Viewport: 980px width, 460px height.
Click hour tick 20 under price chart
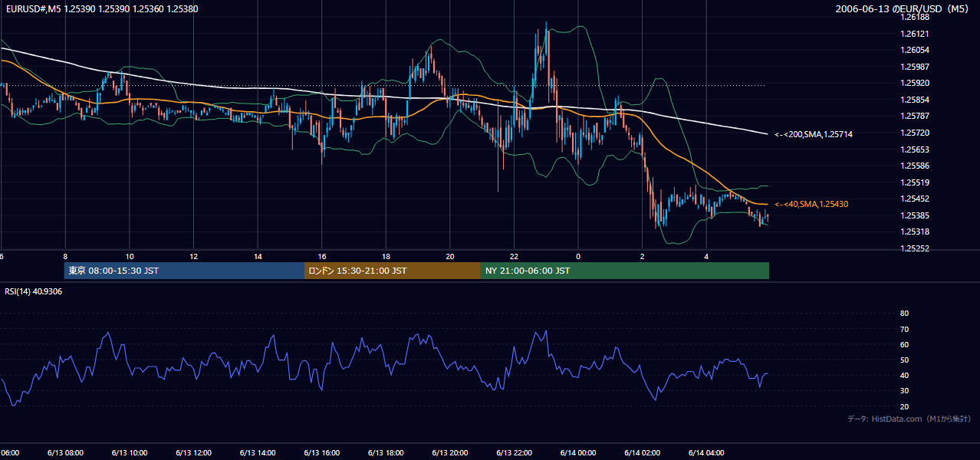[x=449, y=256]
